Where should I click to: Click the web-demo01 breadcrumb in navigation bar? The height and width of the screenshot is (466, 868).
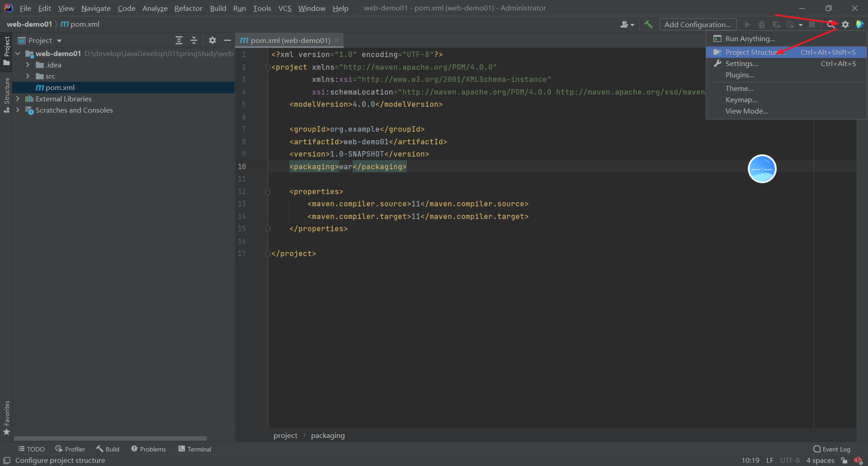point(29,24)
